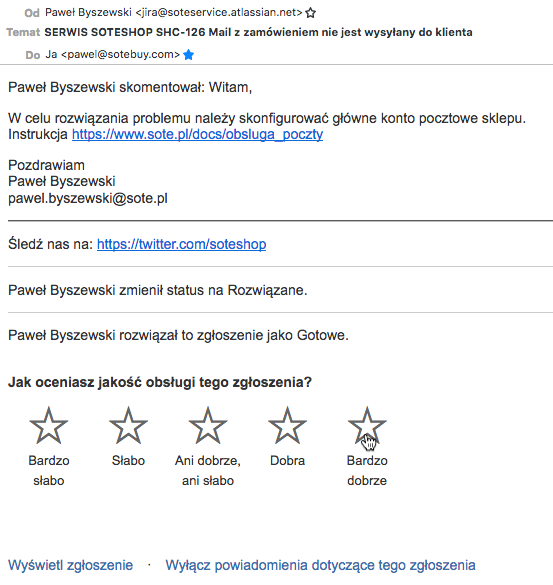553x585 pixels.
Task: Rate with the Słabo star
Action: (128, 426)
